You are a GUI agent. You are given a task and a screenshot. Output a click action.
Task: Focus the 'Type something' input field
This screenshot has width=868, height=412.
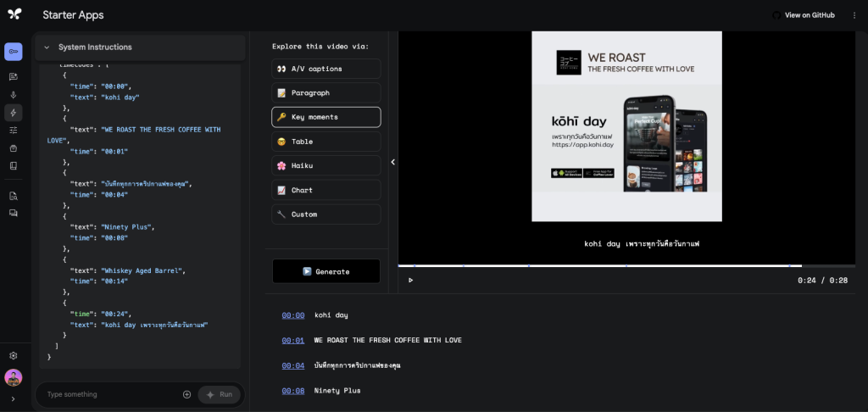[x=111, y=394]
